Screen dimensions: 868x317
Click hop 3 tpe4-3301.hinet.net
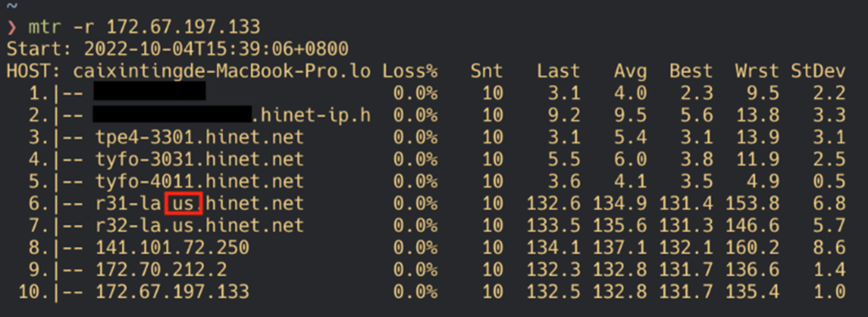tap(200, 137)
